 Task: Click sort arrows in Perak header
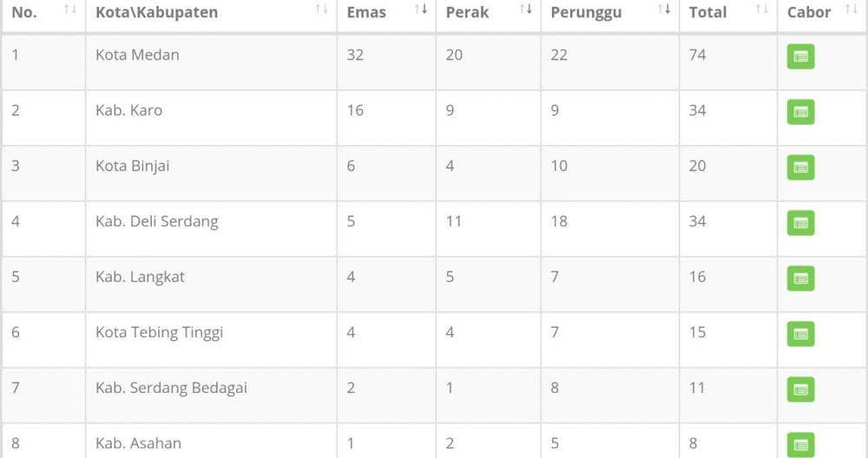[525, 10]
